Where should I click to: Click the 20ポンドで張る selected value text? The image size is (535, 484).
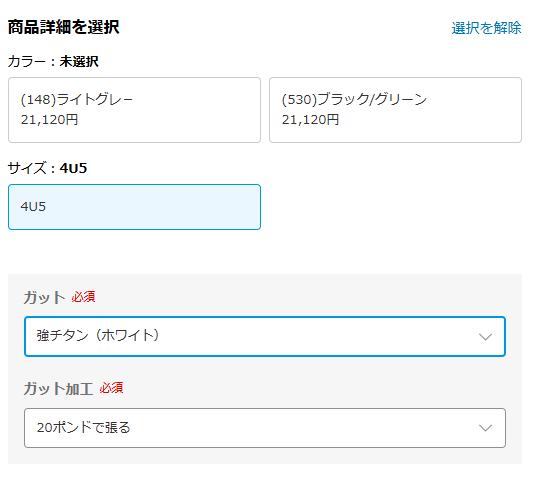[84, 427]
